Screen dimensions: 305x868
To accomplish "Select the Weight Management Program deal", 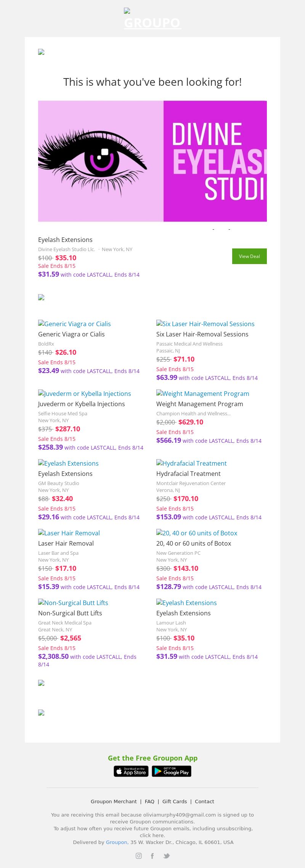I will point(202,394).
